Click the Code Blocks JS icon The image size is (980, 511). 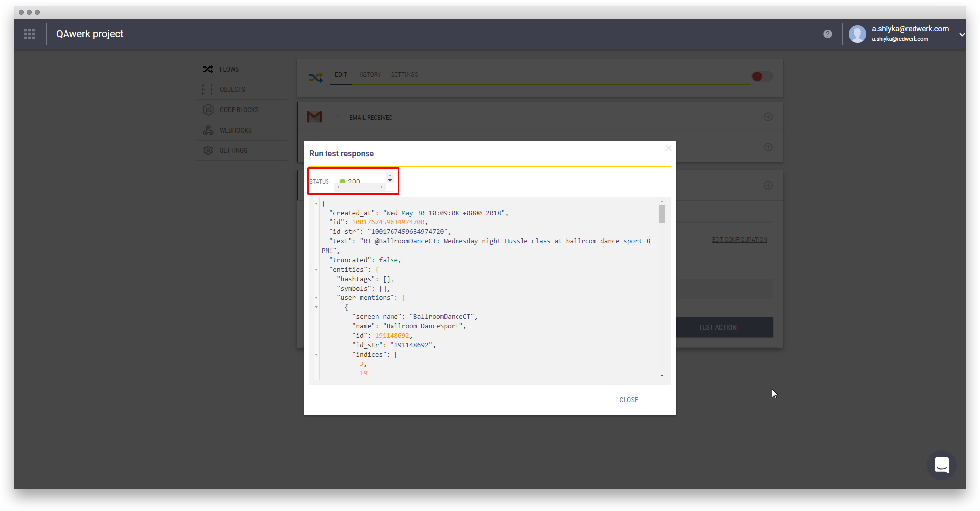tap(208, 110)
